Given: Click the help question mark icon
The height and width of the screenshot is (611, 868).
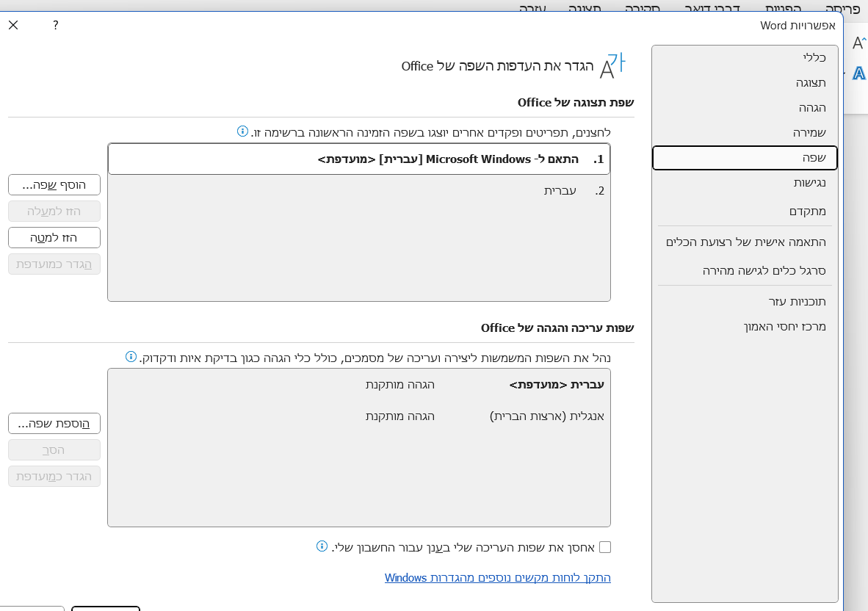Looking at the screenshot, I should (56, 25).
